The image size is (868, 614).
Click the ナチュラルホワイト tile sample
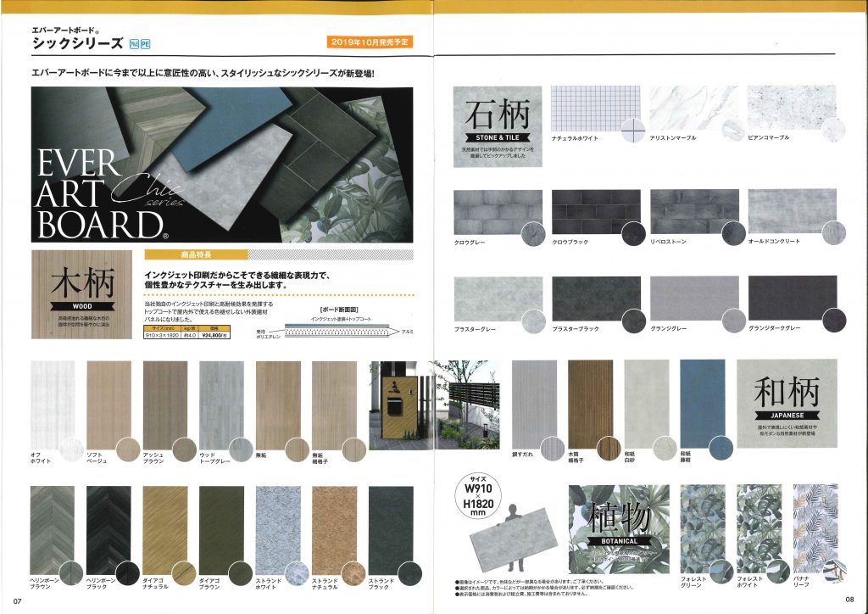coord(596,108)
